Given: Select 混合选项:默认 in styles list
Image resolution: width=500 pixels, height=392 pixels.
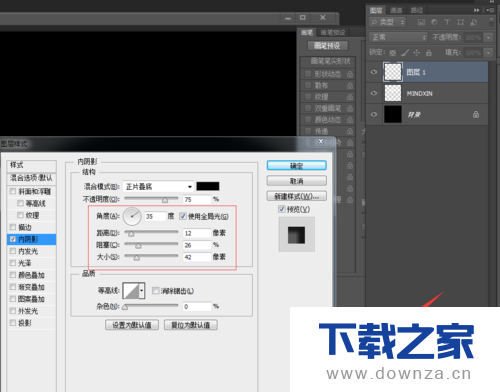Looking at the screenshot, I should pyautogui.click(x=31, y=178).
